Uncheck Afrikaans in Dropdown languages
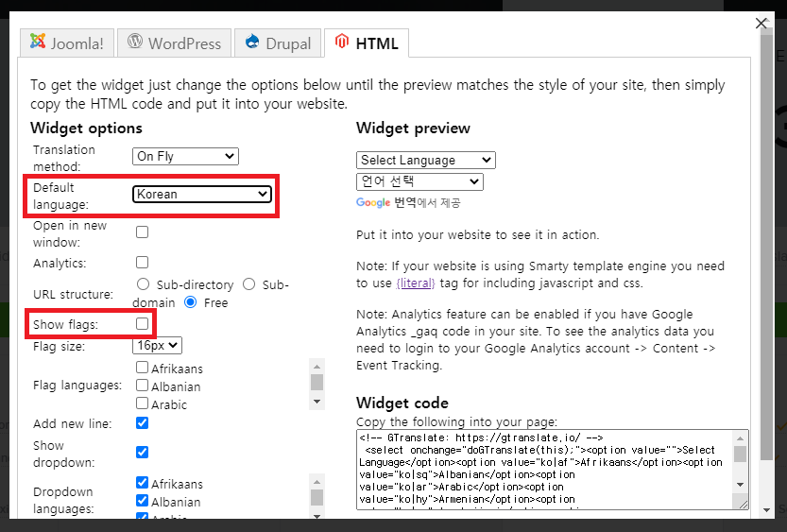Viewport: 787px width, 532px height. [x=142, y=483]
